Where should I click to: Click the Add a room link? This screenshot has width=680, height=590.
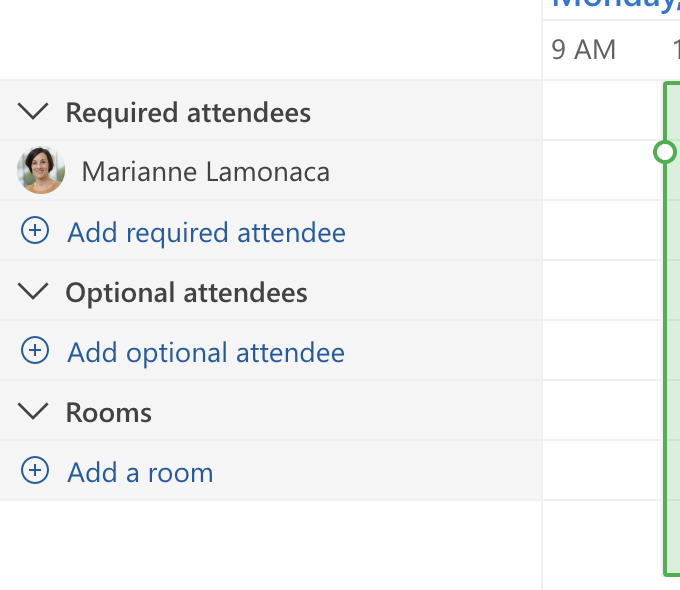click(140, 473)
